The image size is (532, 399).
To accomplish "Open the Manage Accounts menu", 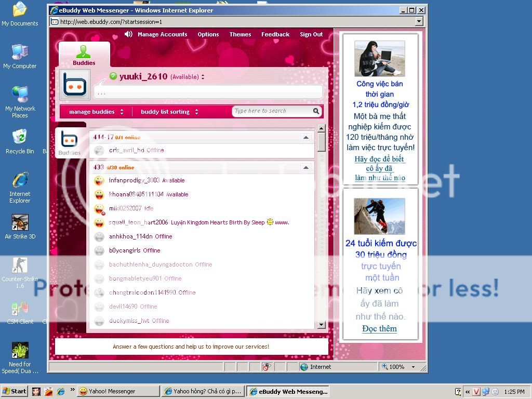I will coord(162,34).
